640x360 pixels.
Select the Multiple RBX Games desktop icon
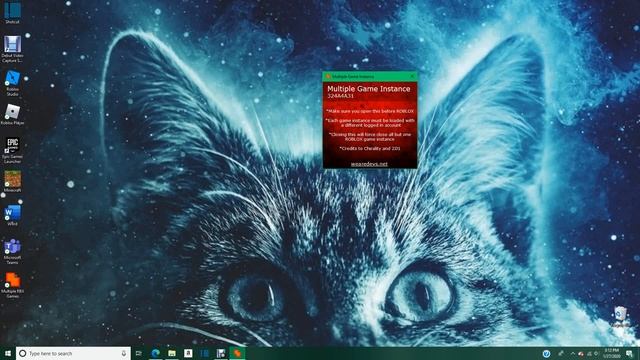(x=12, y=286)
